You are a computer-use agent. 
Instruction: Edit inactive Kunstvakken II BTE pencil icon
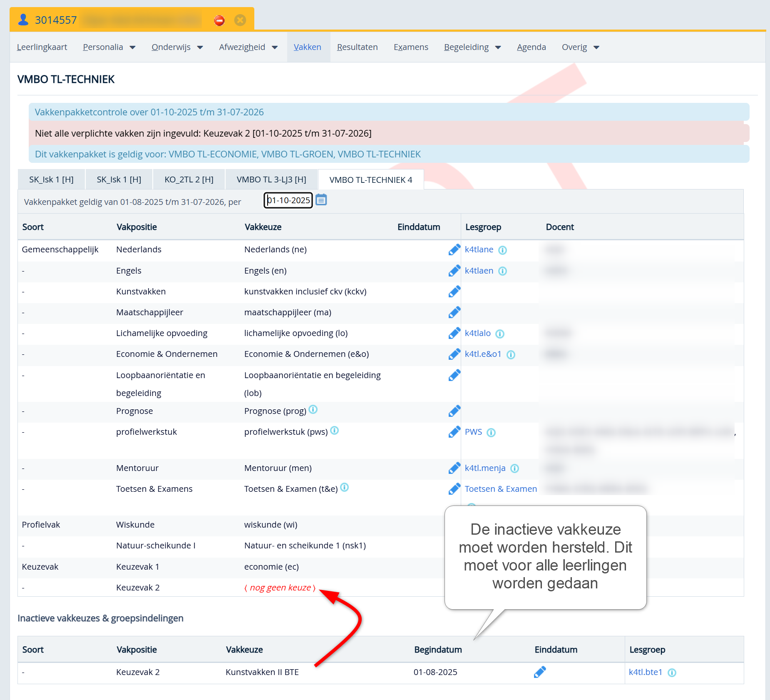point(540,672)
